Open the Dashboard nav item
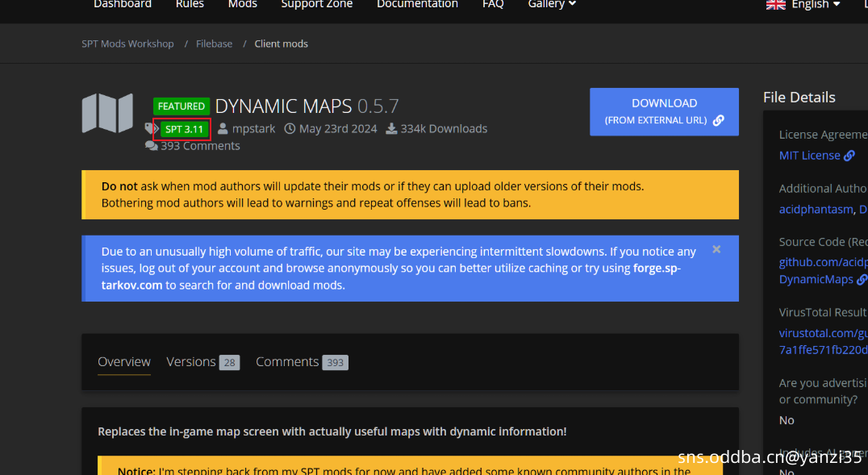The width and height of the screenshot is (868, 475). pos(123,4)
